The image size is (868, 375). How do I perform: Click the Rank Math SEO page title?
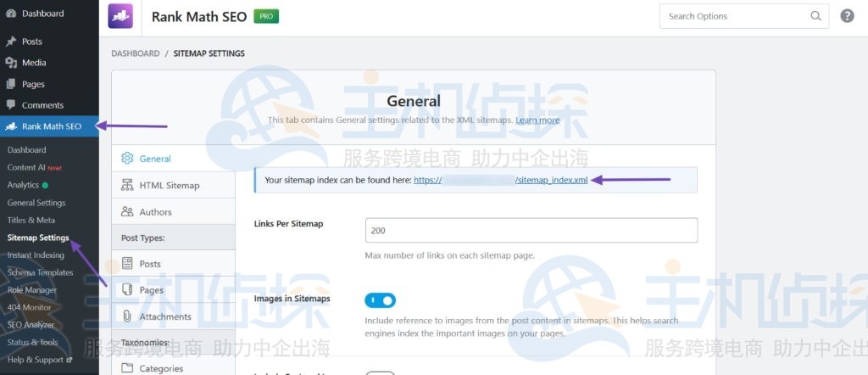[x=199, y=17]
